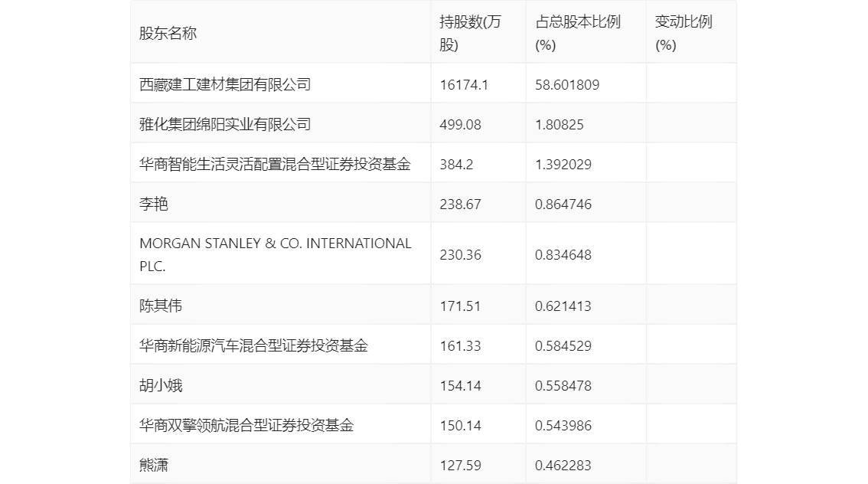The image size is (868, 484).
Task: Click the 变动比例(%) column header
Action: [684, 33]
